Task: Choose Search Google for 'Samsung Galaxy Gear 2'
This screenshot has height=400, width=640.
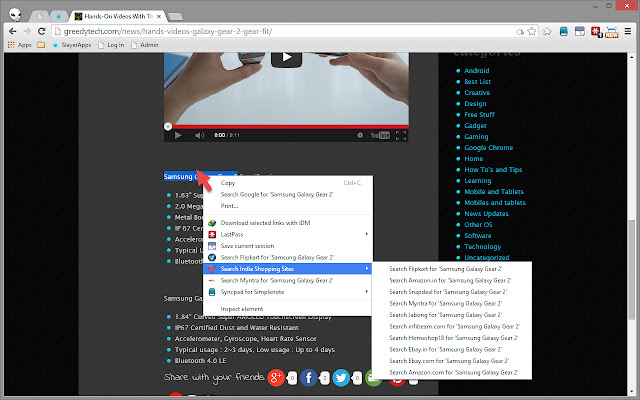Action: pyautogui.click(x=288, y=194)
